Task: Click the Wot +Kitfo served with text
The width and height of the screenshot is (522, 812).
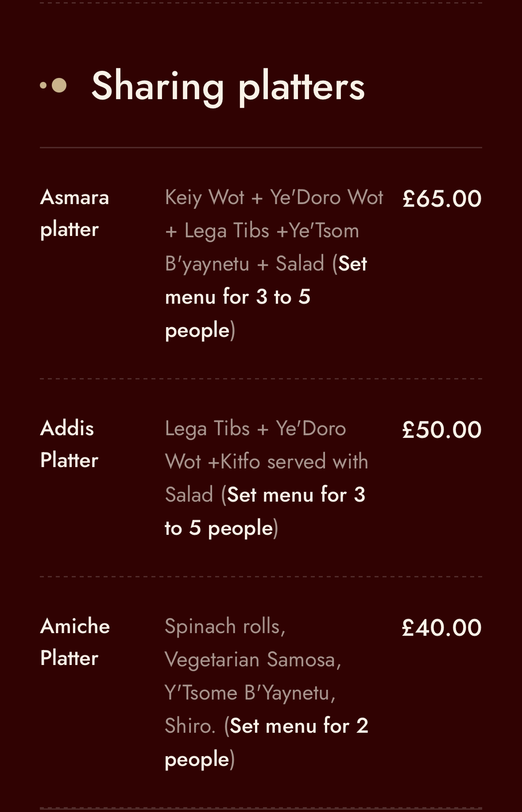Action: tap(267, 462)
